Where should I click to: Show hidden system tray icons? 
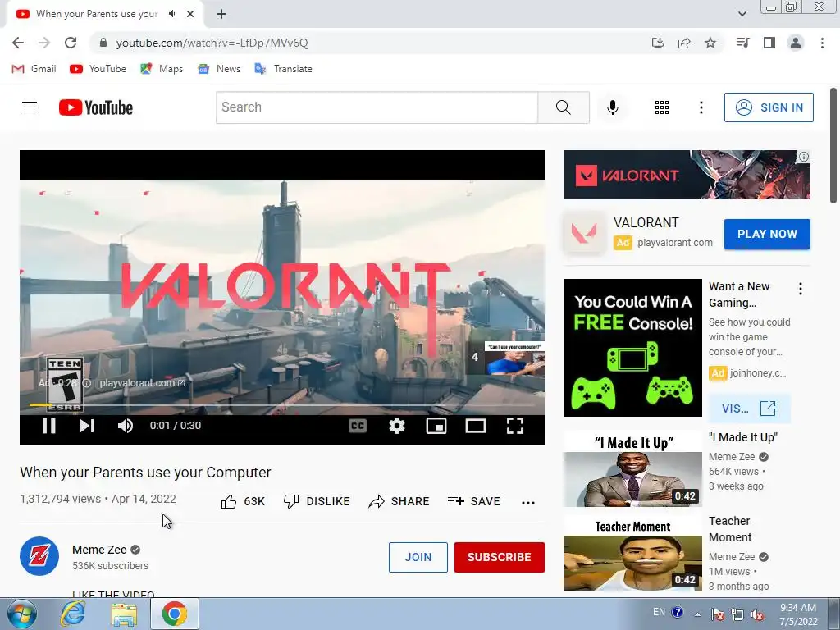[697, 614]
